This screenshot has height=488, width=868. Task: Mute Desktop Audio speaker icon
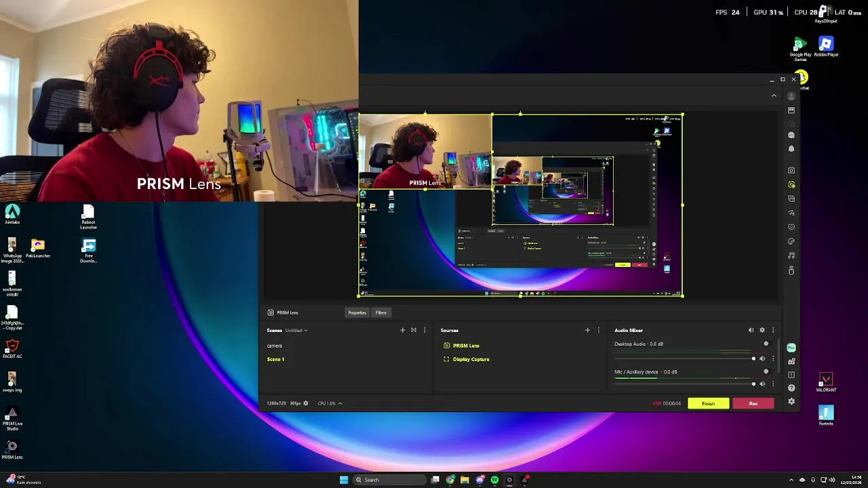(x=762, y=359)
